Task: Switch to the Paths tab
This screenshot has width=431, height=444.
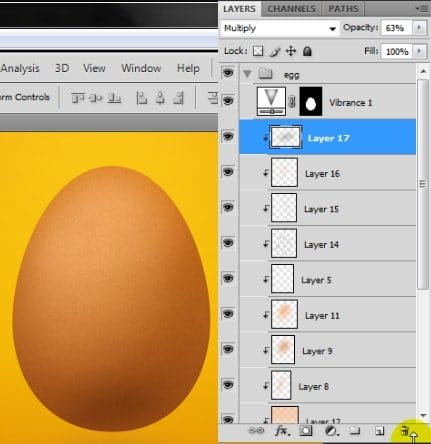Action: pyautogui.click(x=343, y=9)
